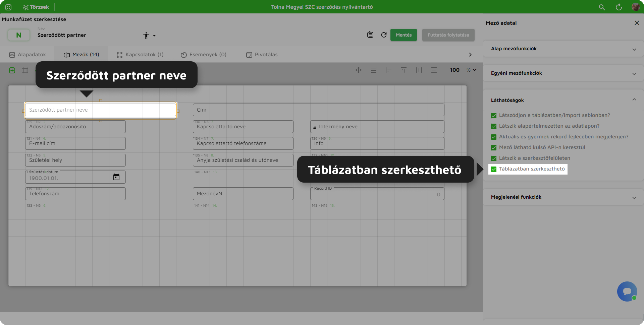Click the 143 - N15 slot label

(319, 206)
